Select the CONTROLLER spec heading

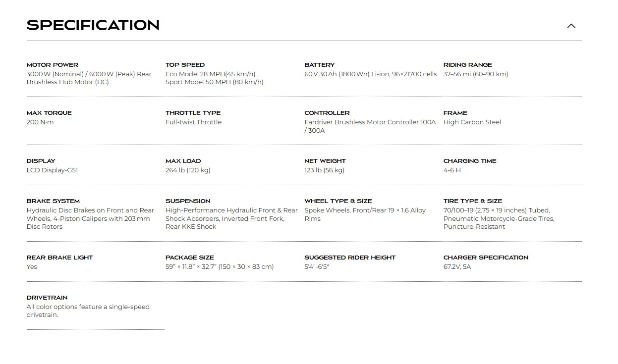(x=327, y=113)
